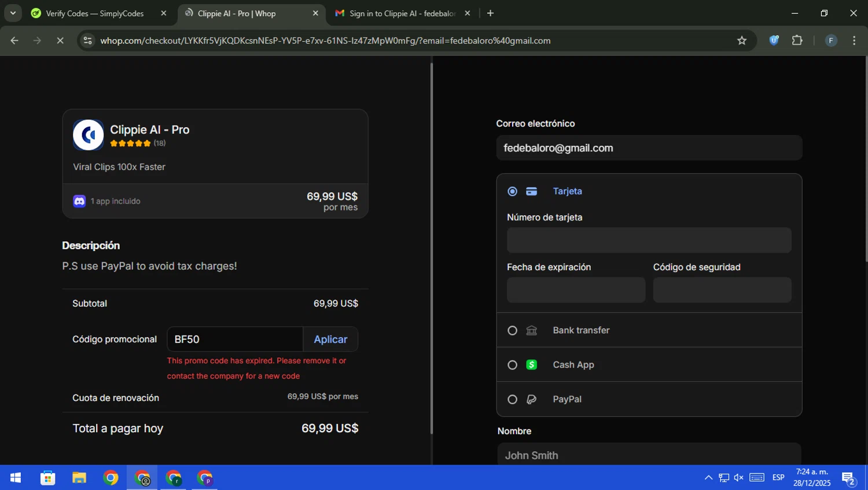Switch the ESP input language
The height and width of the screenshot is (490, 868).
[x=778, y=478]
